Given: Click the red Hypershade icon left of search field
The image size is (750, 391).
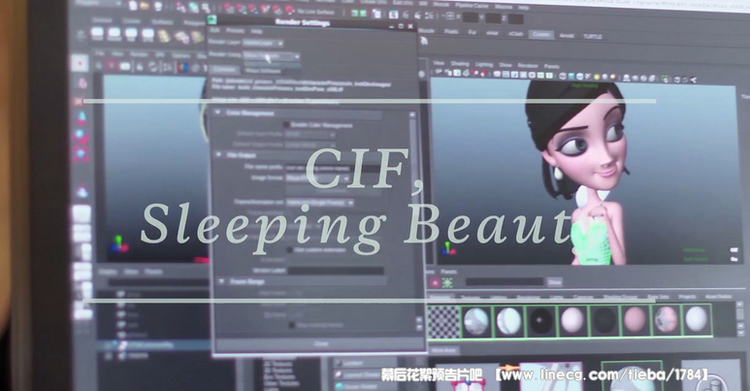Looking at the screenshot, I should tap(435, 282).
